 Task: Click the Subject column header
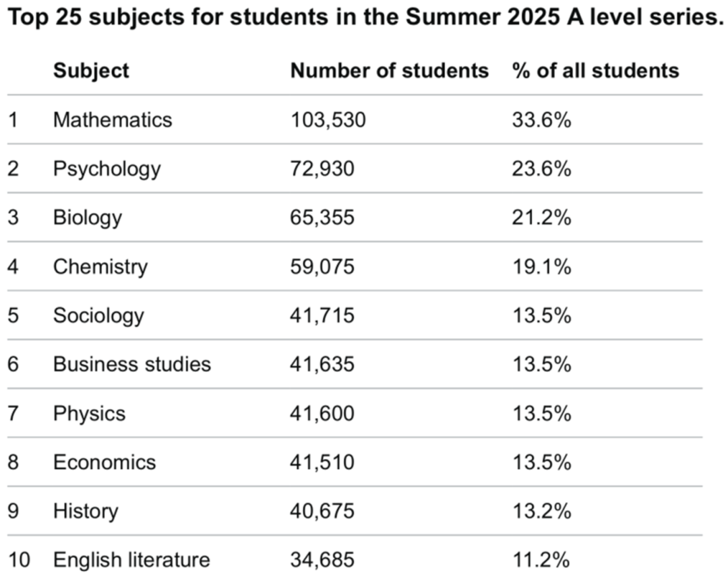tap(91, 71)
